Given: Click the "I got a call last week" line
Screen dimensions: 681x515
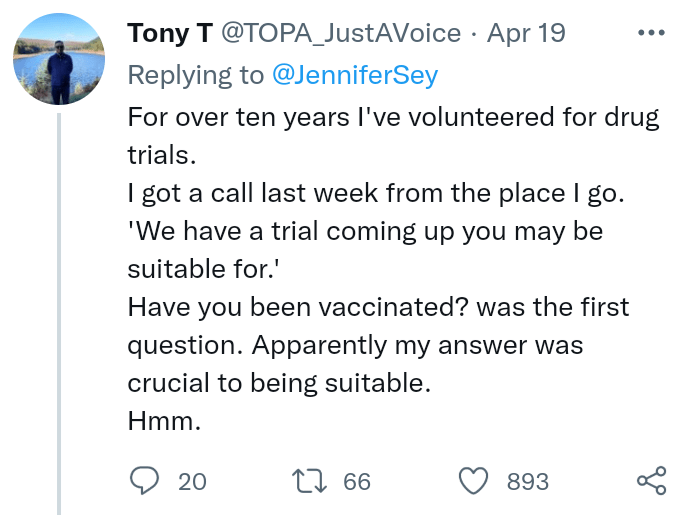Looking at the screenshot, I should 376,193.
